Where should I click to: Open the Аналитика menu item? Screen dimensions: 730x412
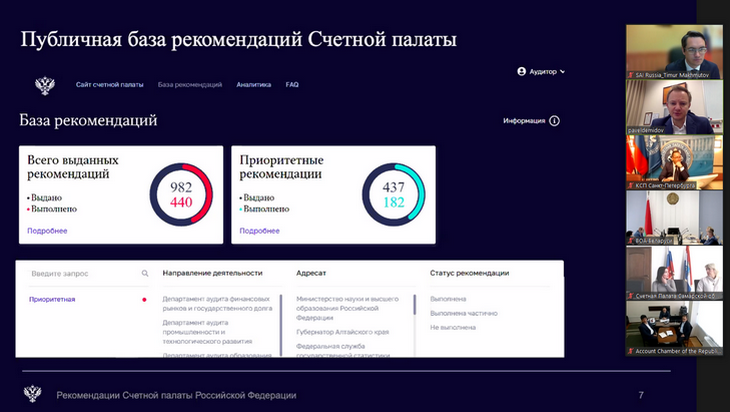pyautogui.click(x=254, y=85)
